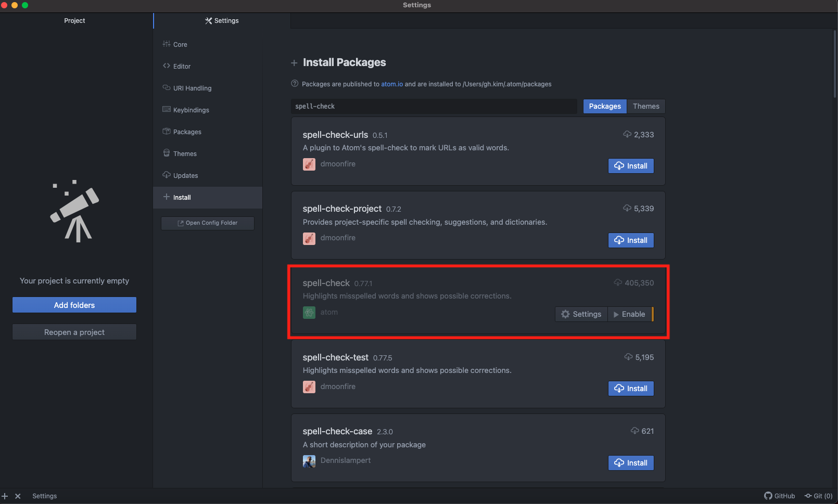
Task: Enable the spell-check package
Action: (629, 314)
